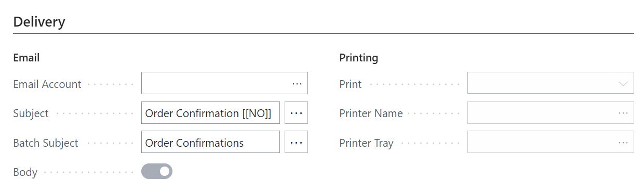Click the Email group heading
Screen dimensions: 644x191
[x=26, y=58]
